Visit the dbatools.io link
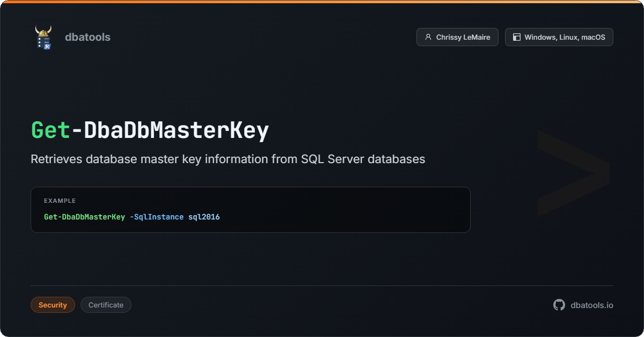Viewport: 644px width, 337px height. 591,305
